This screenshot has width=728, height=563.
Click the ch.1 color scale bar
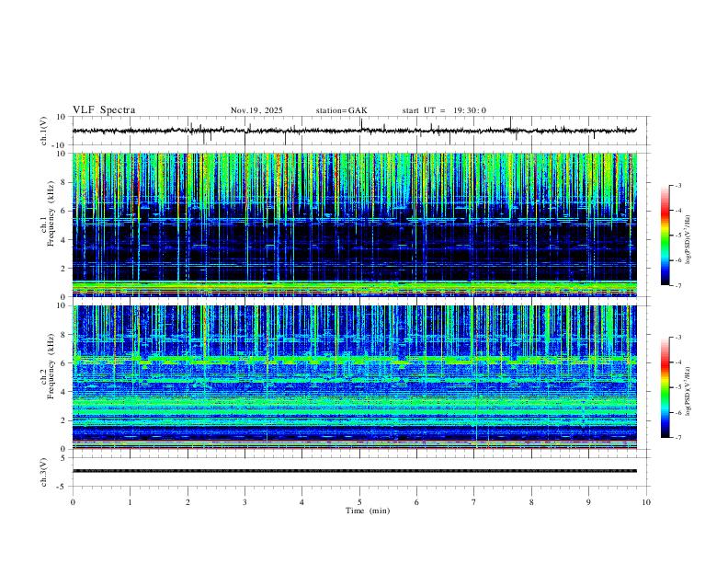pos(665,236)
